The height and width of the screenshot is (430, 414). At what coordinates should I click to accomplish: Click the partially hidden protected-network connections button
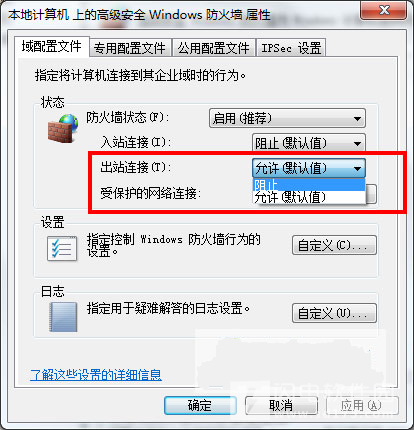point(371,194)
